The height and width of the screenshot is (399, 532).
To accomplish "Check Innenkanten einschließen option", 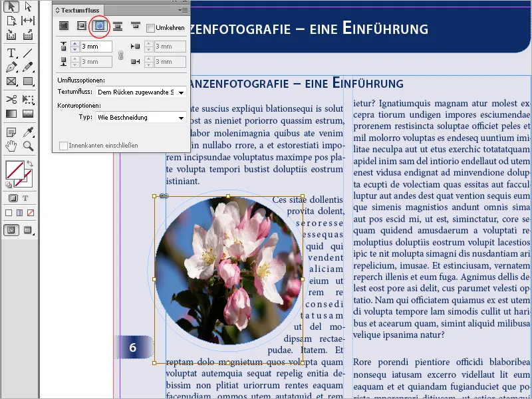I will pyautogui.click(x=63, y=145).
